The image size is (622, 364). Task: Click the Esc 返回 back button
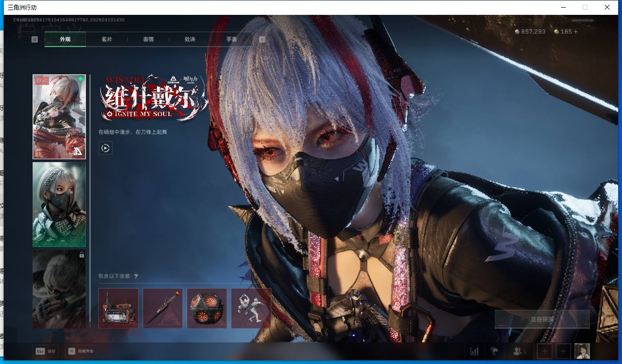coord(45,351)
